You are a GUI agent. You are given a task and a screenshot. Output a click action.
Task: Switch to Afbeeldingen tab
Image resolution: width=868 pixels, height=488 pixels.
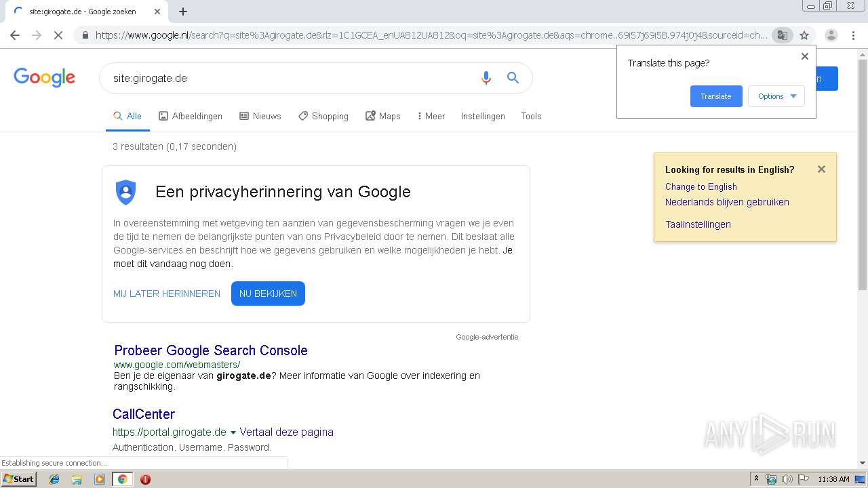pos(191,117)
